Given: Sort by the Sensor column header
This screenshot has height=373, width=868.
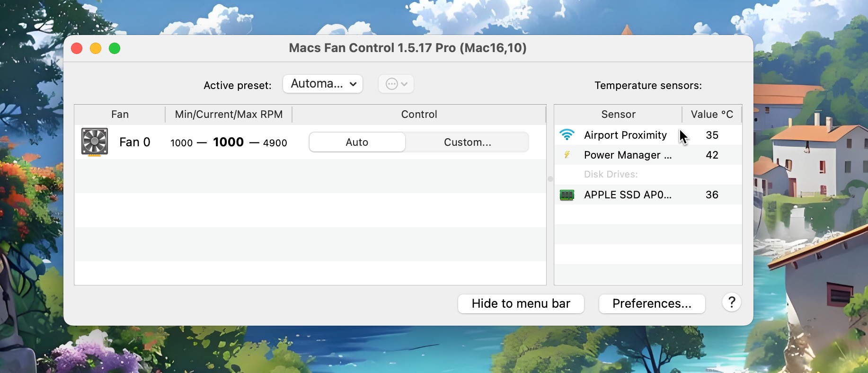Looking at the screenshot, I should tap(618, 114).
